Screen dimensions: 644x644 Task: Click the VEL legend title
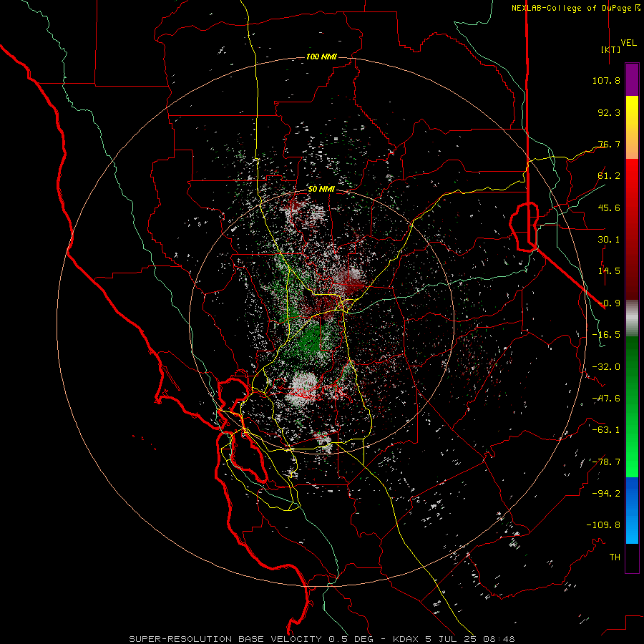tap(628, 43)
